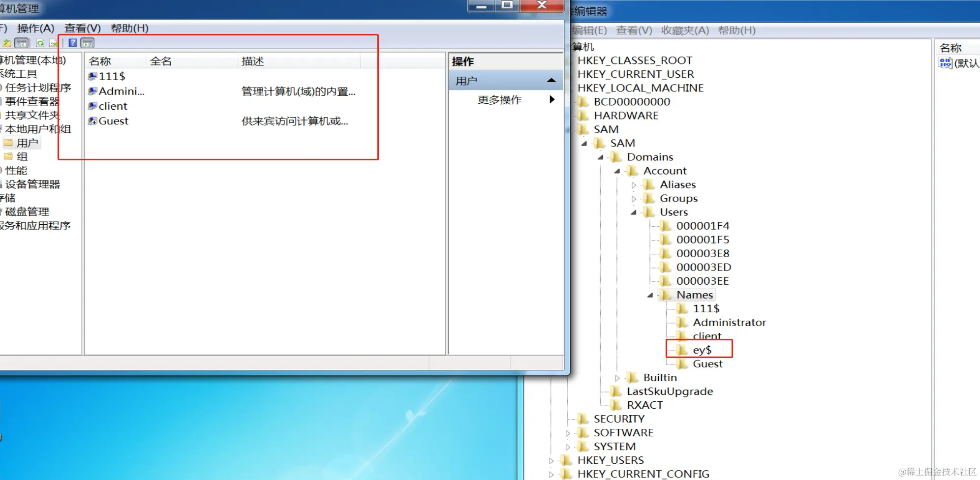Select 性能 in the console tree

[16, 170]
